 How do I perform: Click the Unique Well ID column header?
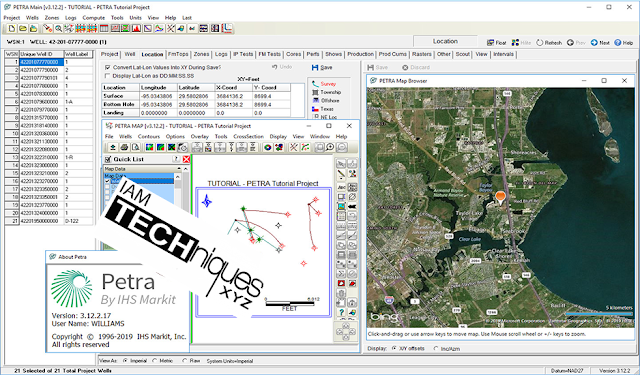(x=42, y=54)
